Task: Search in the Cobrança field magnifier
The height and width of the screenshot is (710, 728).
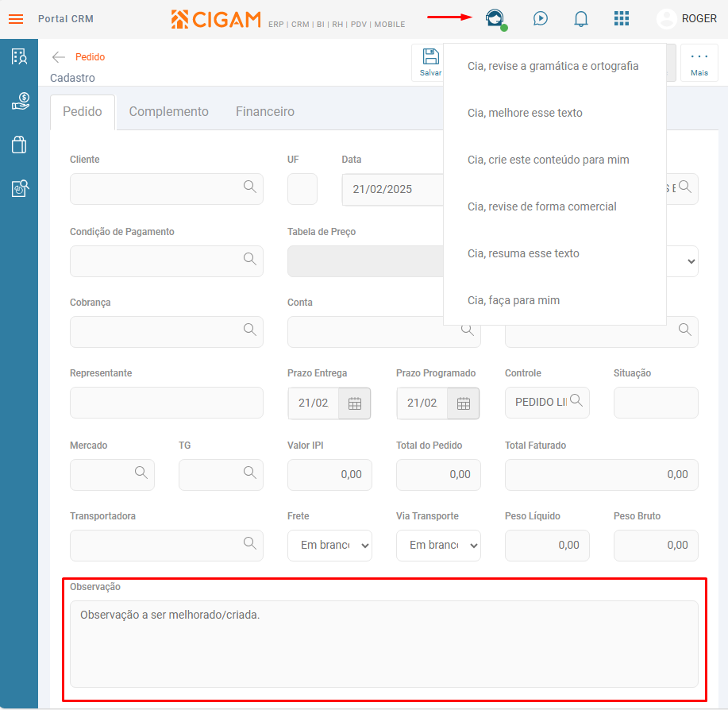Action: [x=250, y=330]
